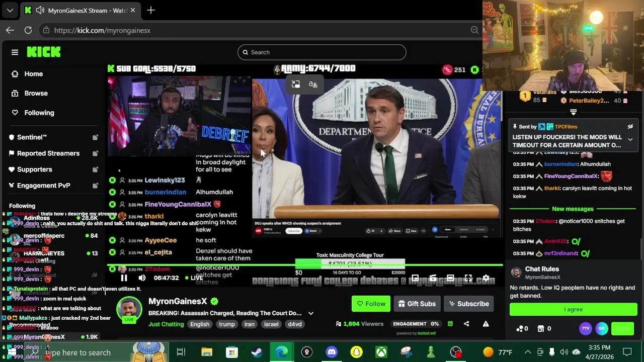Subscribe to MyronGainesX
644x362 pixels.
tap(469, 304)
